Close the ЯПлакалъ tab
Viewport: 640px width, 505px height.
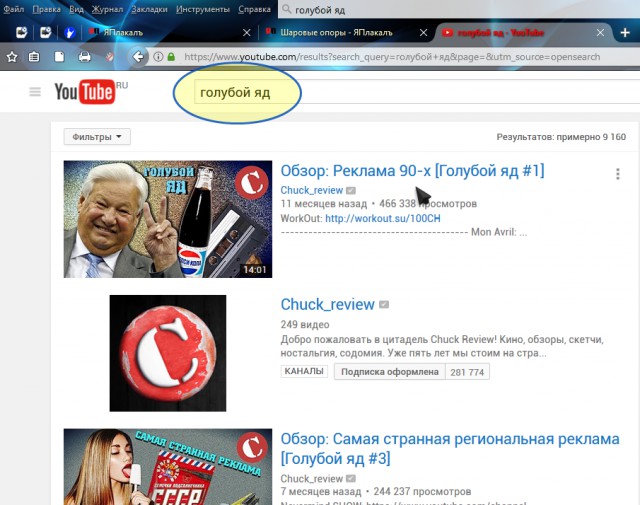point(247,32)
